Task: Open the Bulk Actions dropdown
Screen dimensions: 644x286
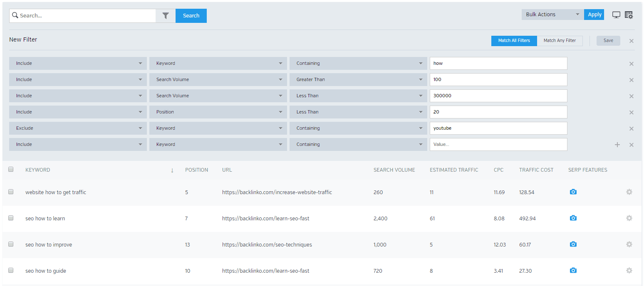Action: pos(552,15)
